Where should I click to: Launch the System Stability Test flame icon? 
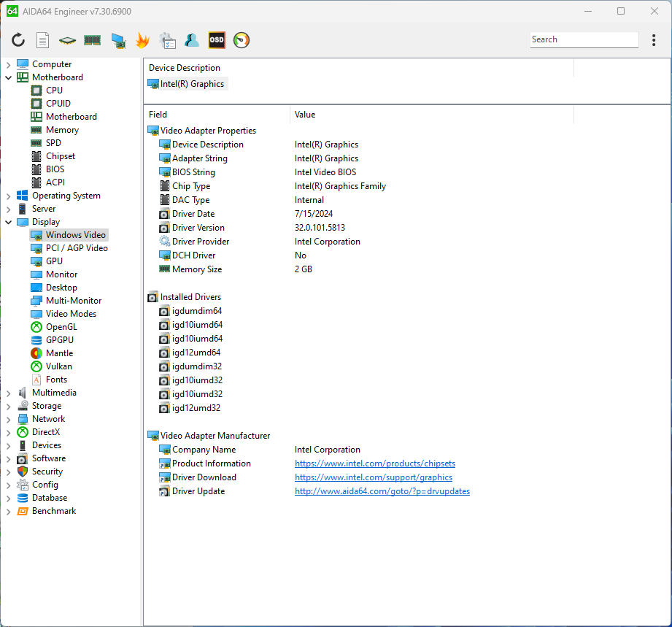[x=143, y=41]
